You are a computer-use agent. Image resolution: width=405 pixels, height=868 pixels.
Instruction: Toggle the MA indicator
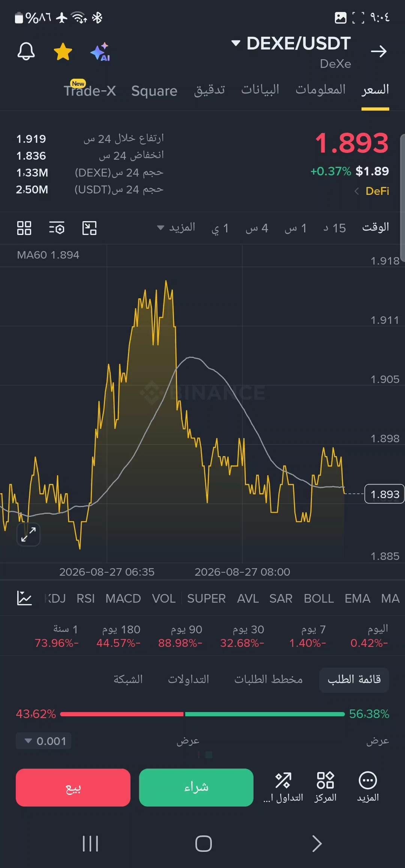tap(390, 599)
